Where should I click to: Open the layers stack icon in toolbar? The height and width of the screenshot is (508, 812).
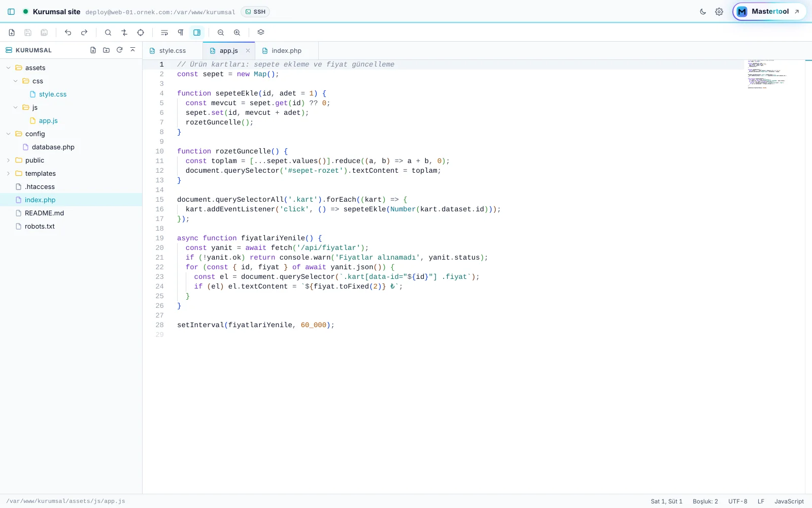261,33
